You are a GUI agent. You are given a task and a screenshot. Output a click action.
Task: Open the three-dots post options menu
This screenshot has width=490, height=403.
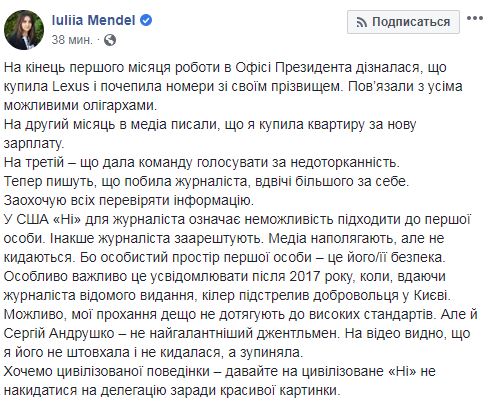475,18
